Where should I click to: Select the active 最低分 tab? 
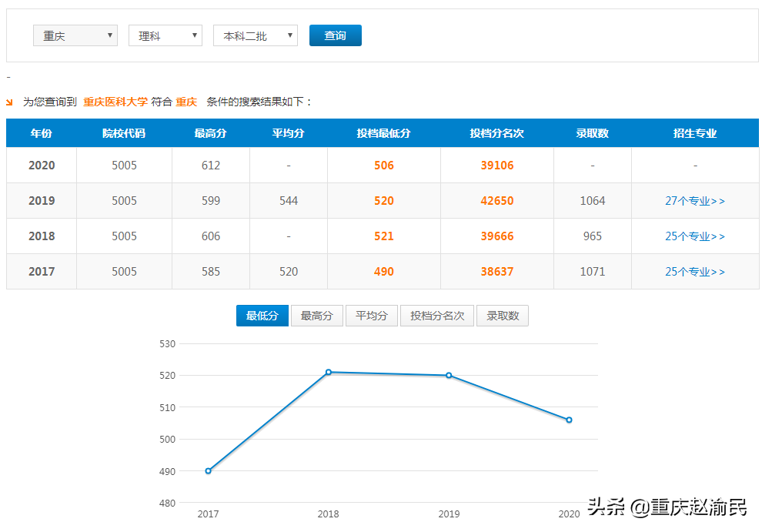(x=262, y=316)
